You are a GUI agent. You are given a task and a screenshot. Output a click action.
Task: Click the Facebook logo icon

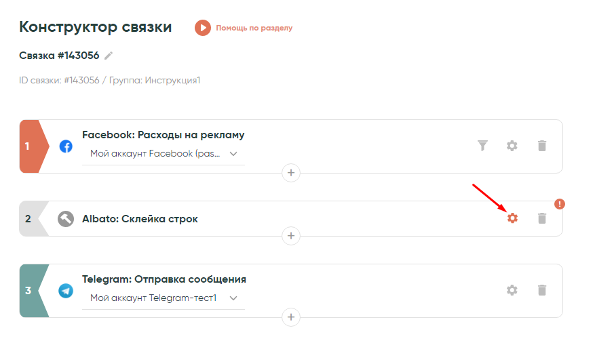pos(66,146)
